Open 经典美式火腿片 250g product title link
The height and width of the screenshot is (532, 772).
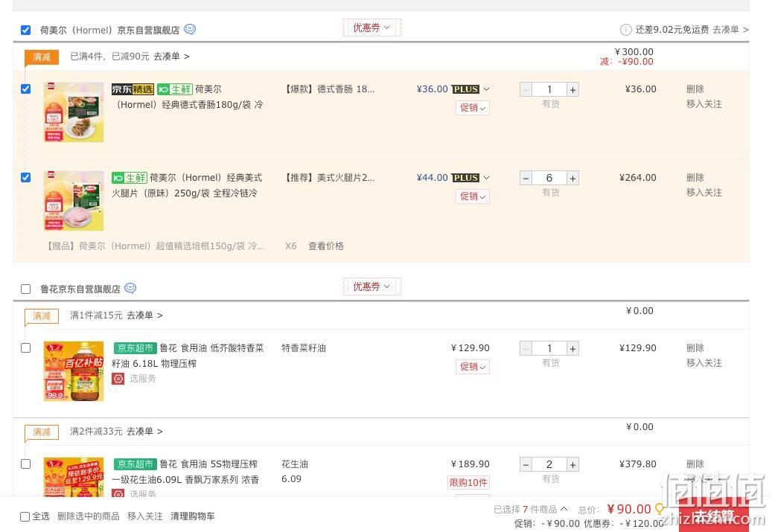click(x=187, y=185)
